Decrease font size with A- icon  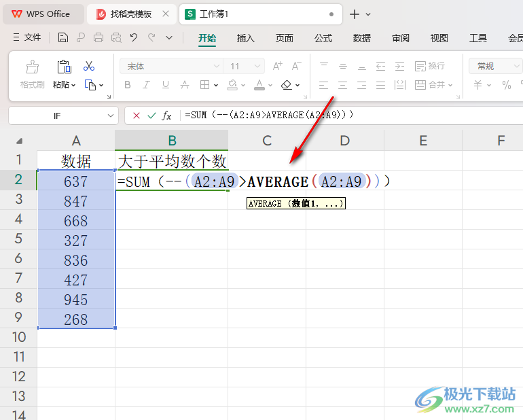296,66
